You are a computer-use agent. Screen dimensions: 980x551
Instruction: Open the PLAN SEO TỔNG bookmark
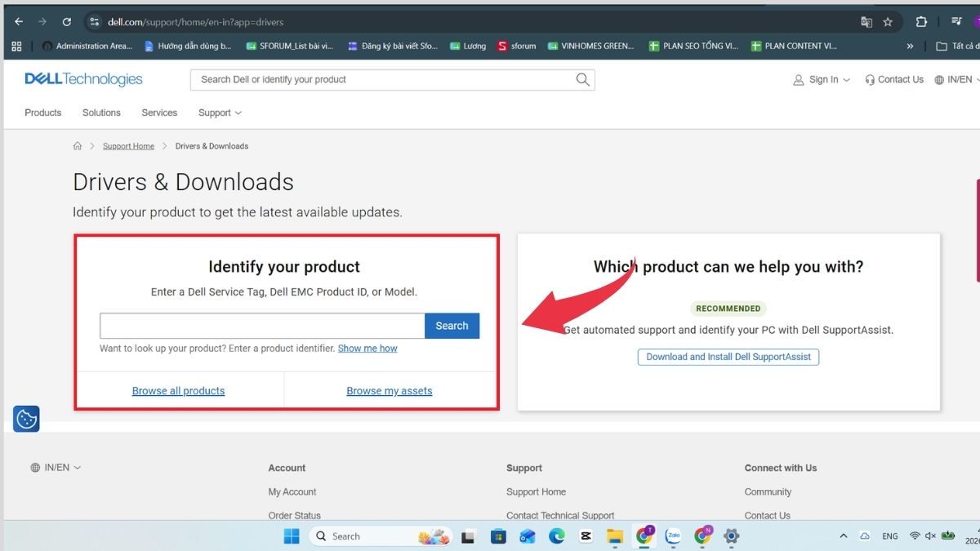click(x=693, y=47)
